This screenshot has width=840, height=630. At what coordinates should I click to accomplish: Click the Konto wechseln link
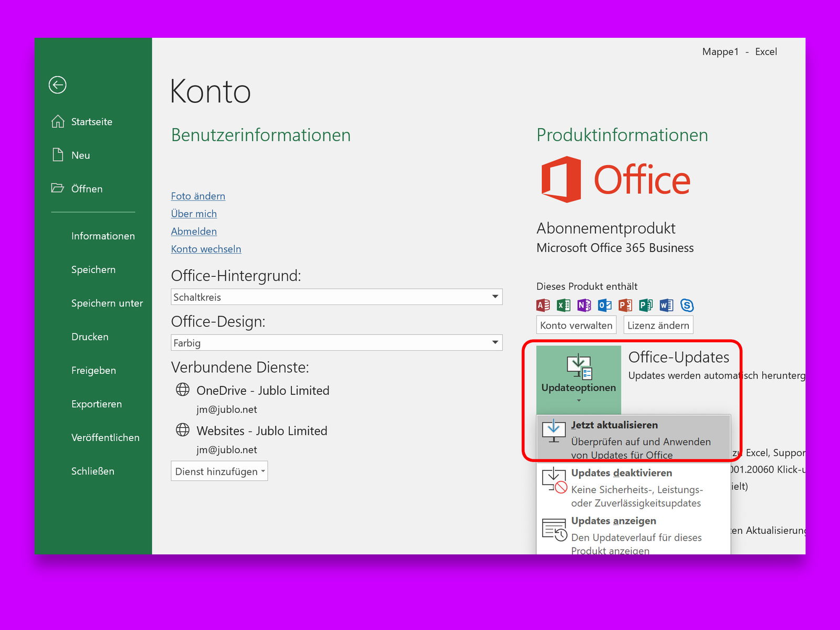(206, 249)
